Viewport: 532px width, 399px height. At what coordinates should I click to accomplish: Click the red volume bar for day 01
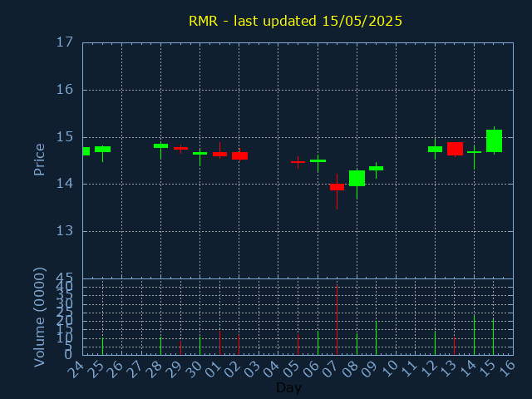tap(219, 343)
